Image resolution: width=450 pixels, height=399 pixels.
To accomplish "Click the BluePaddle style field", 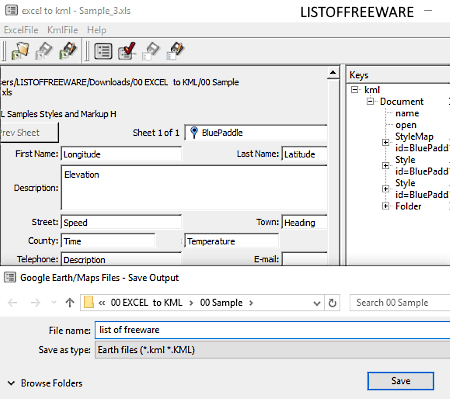I will point(256,133).
